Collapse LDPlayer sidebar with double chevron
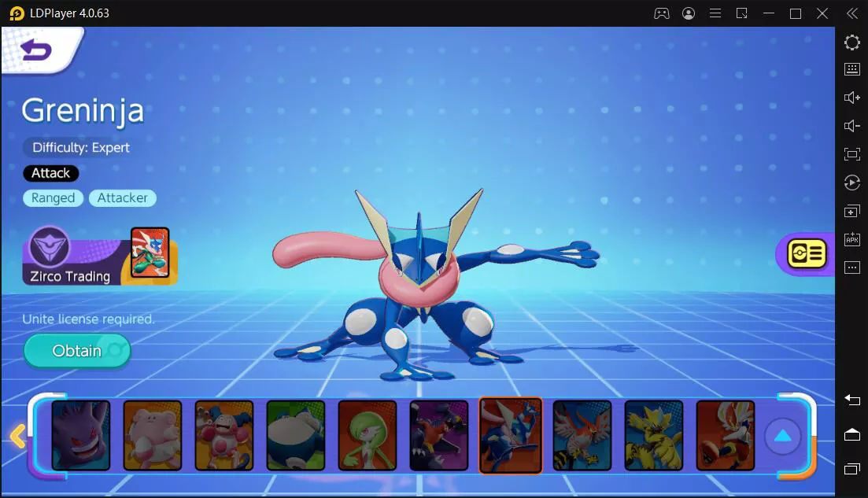868x498 pixels. (852, 13)
